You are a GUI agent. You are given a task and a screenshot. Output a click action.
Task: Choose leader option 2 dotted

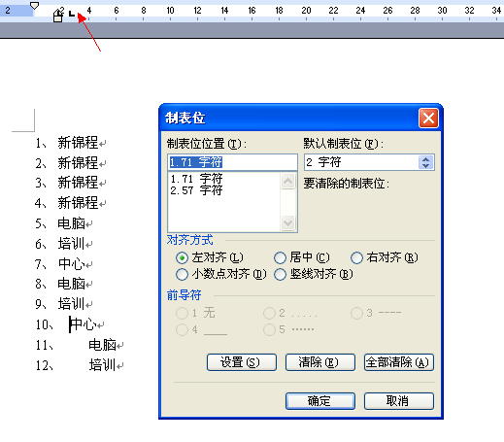tap(269, 313)
